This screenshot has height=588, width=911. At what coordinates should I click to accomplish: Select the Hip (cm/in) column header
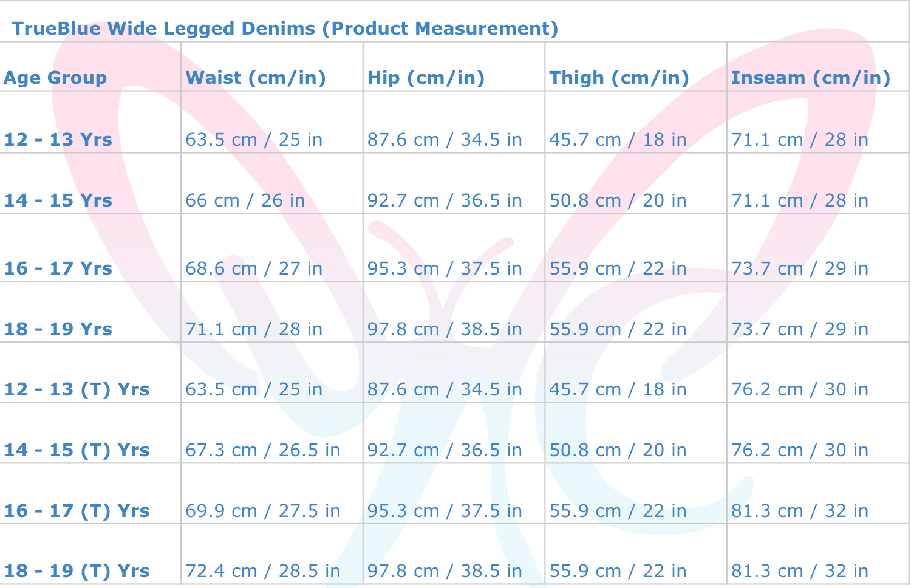pyautogui.click(x=426, y=78)
